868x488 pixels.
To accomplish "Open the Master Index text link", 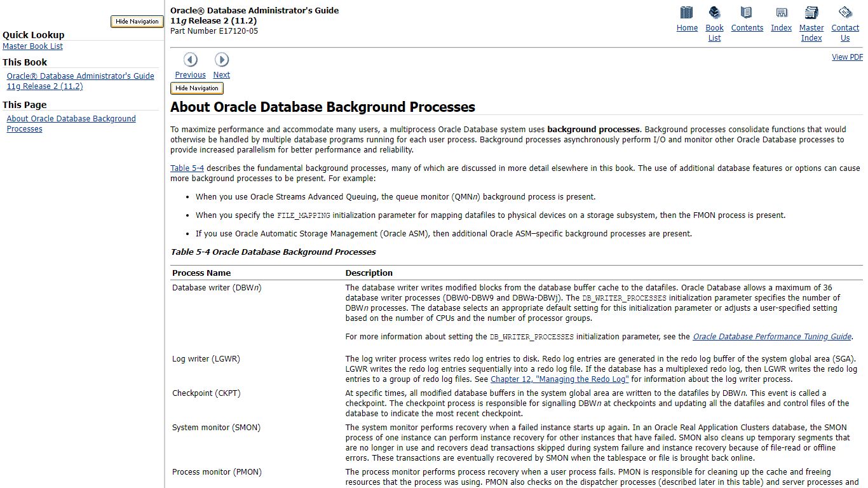I will 811,33.
